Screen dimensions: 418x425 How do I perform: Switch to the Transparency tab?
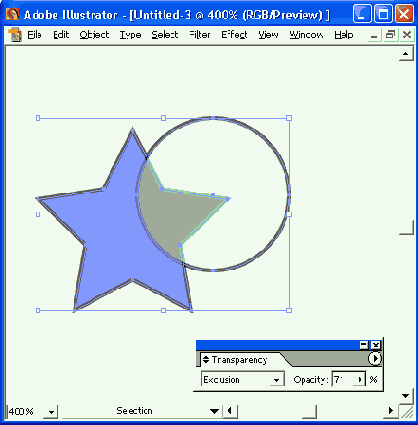click(239, 360)
